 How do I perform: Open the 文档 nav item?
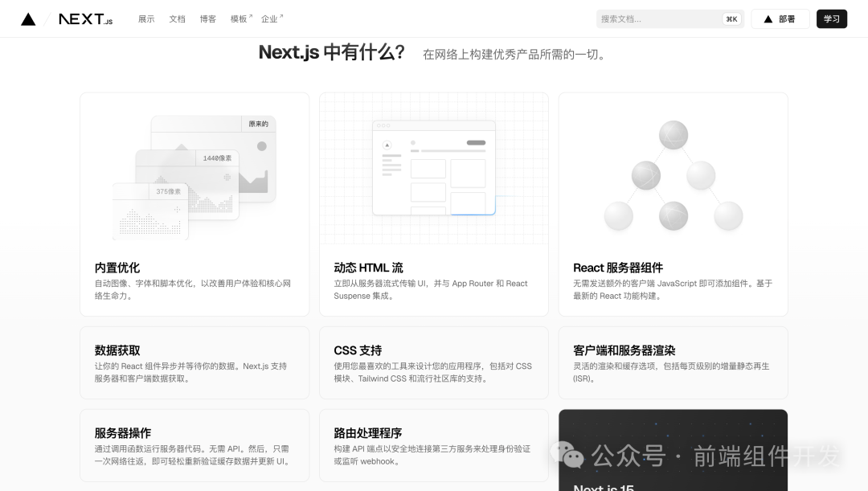click(177, 18)
